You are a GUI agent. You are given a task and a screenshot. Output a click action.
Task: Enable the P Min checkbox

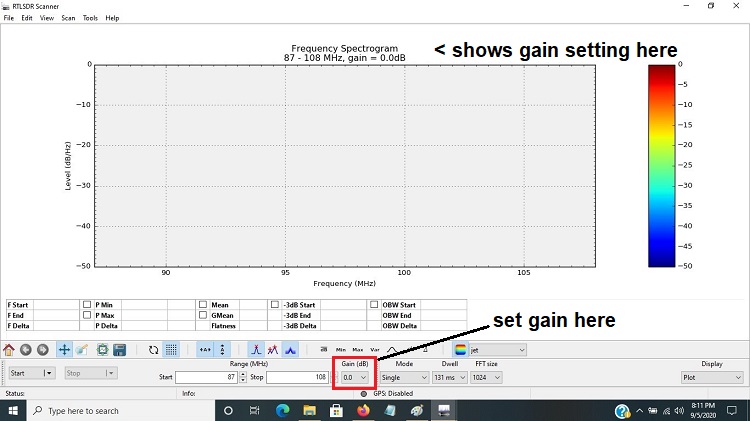[87, 305]
